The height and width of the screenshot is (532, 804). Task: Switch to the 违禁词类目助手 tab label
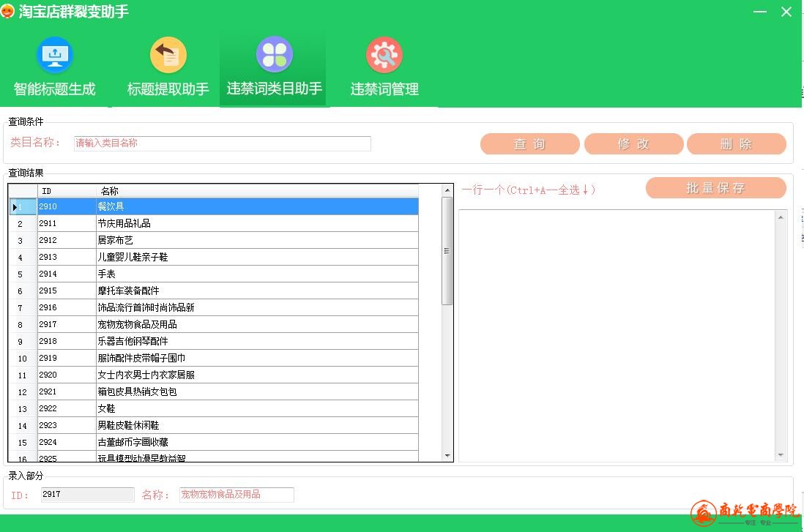tap(275, 89)
